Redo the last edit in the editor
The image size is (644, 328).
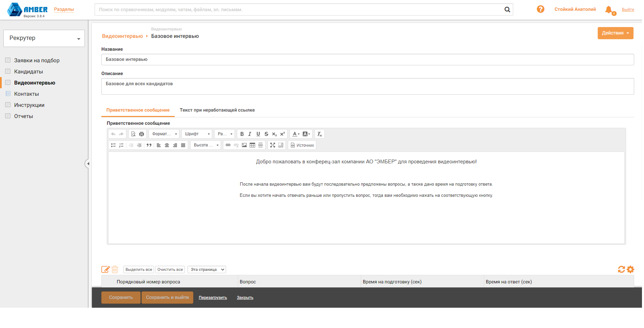pos(121,134)
